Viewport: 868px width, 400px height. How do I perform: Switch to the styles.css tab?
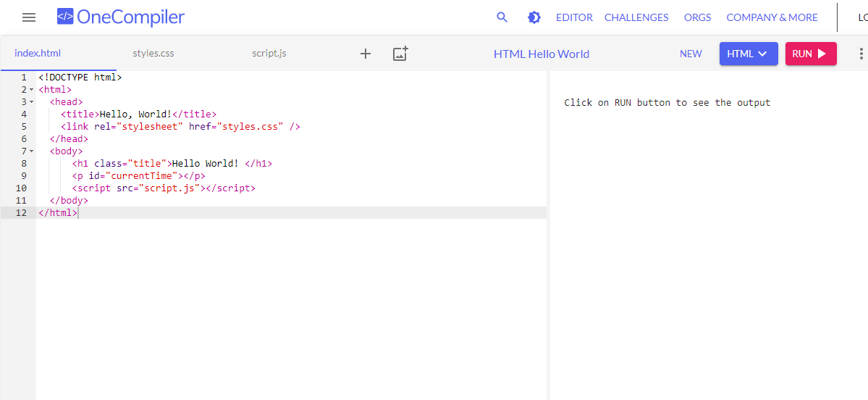pos(153,54)
